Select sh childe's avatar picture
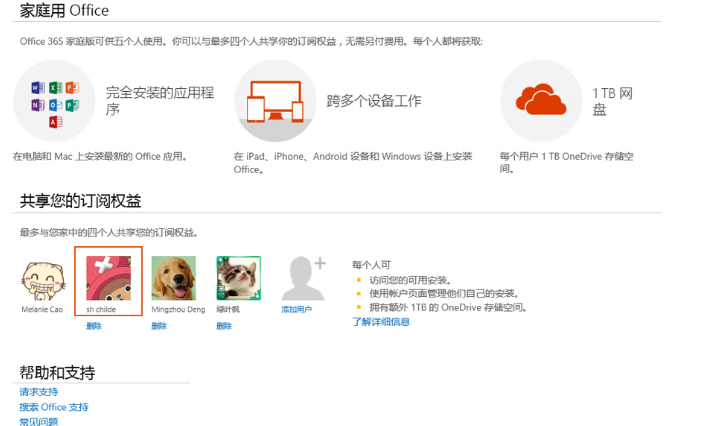The height and width of the screenshot is (426, 720). click(108, 278)
